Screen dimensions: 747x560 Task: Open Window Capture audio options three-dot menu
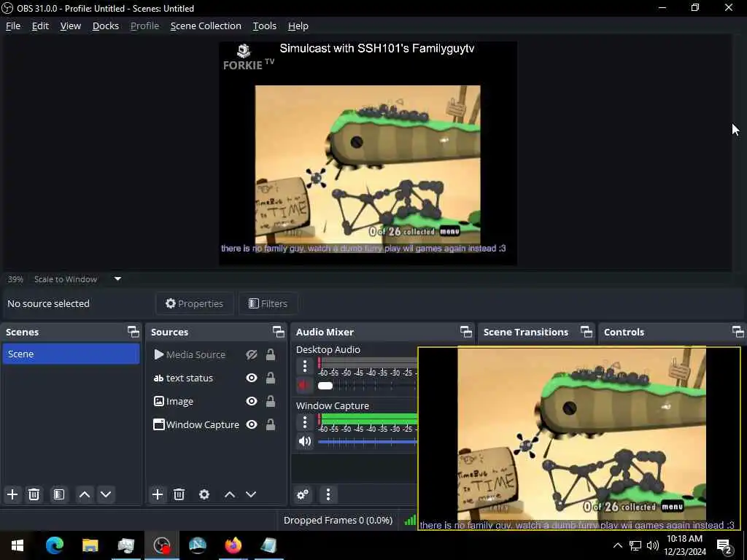click(305, 422)
